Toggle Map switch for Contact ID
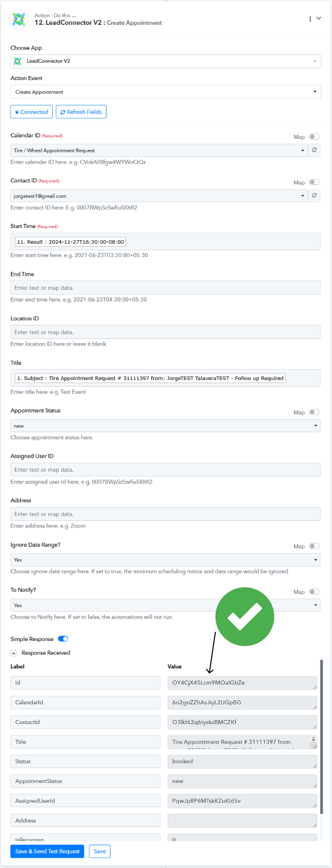 click(x=314, y=182)
